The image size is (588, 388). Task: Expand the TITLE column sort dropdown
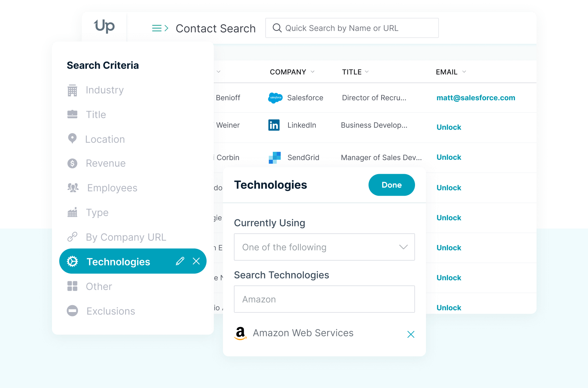(x=367, y=72)
